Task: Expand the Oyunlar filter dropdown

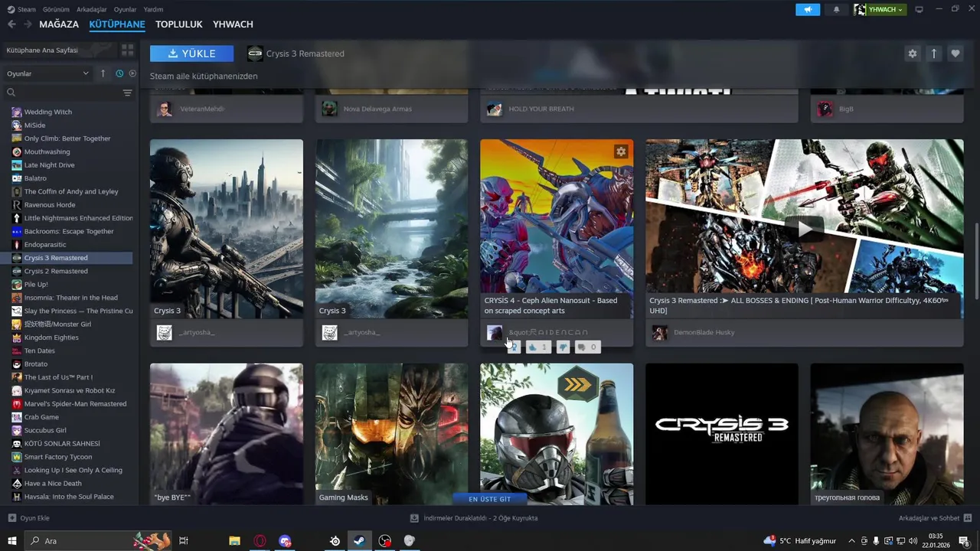Action: click(x=47, y=73)
